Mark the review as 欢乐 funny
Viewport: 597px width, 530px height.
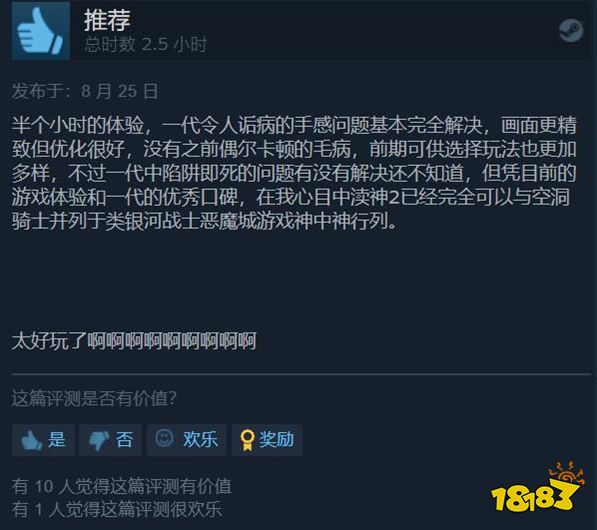(x=187, y=440)
